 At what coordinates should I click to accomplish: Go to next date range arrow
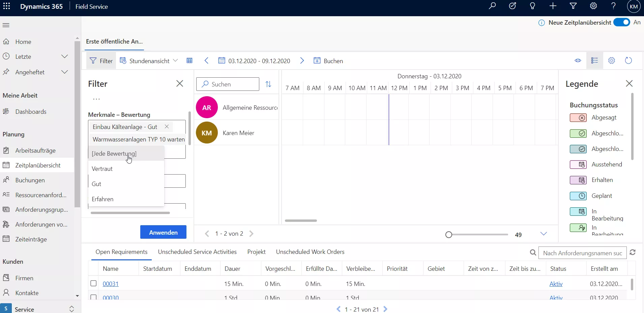click(x=302, y=61)
